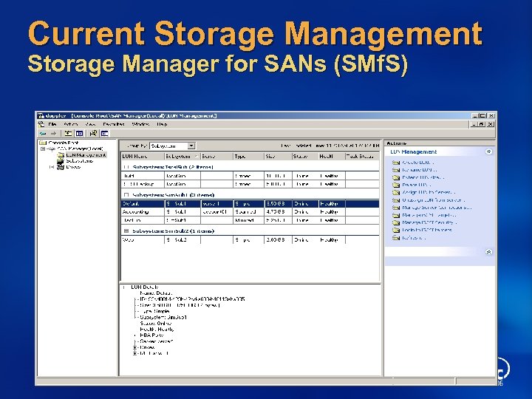Toggle the Subsystem TestSub group expander
The image size is (532, 399).
[x=126, y=167]
